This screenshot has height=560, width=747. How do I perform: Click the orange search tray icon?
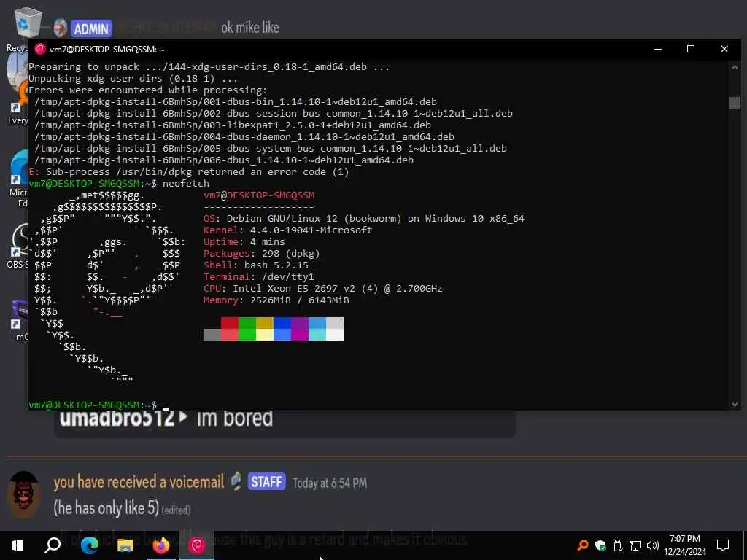[582, 545]
